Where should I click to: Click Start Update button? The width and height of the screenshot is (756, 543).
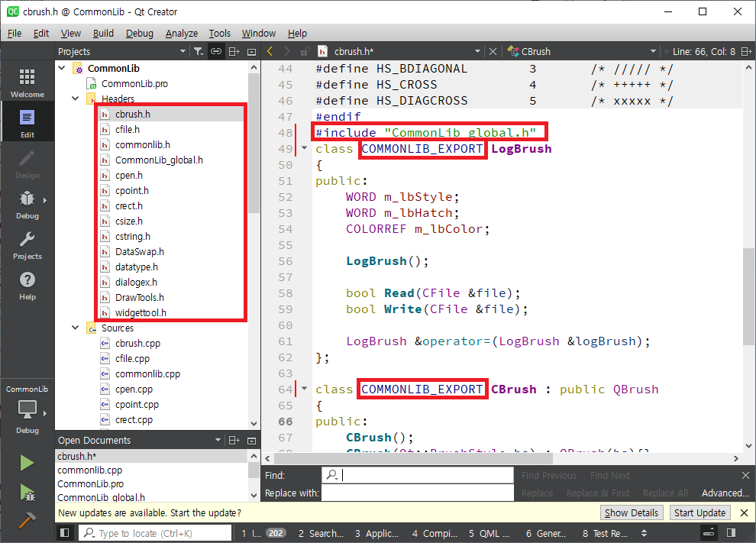click(x=699, y=512)
